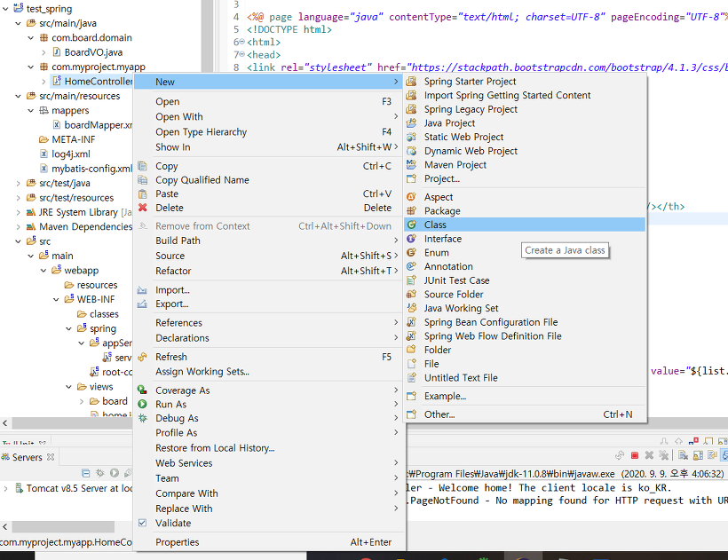The height and width of the screenshot is (560, 728).
Task: Collapse the webapp folder
Action: point(44,271)
